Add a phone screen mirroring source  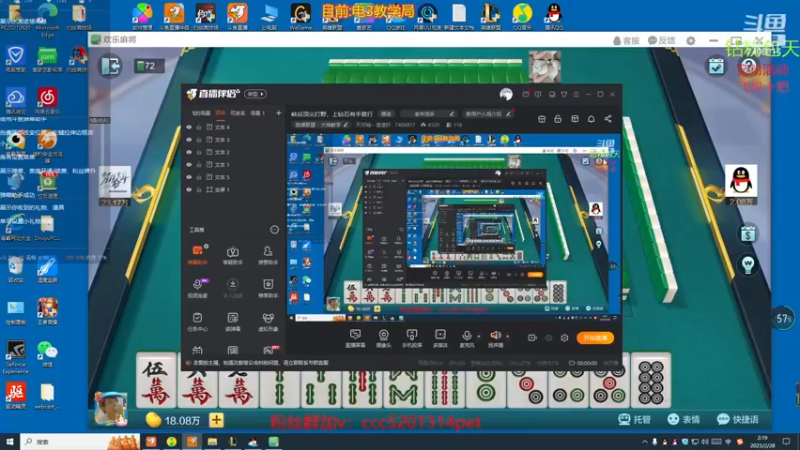[412, 338]
